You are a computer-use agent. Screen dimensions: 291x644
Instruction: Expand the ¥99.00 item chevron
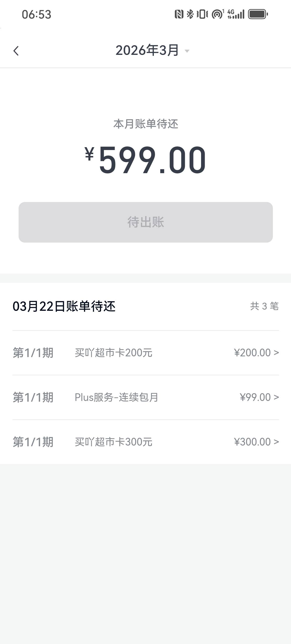point(276,397)
